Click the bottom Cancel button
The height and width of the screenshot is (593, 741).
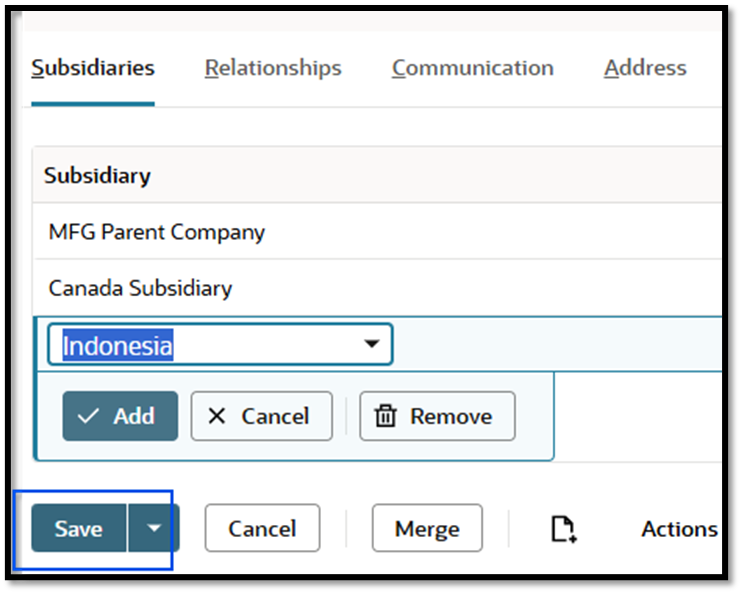coord(262,528)
